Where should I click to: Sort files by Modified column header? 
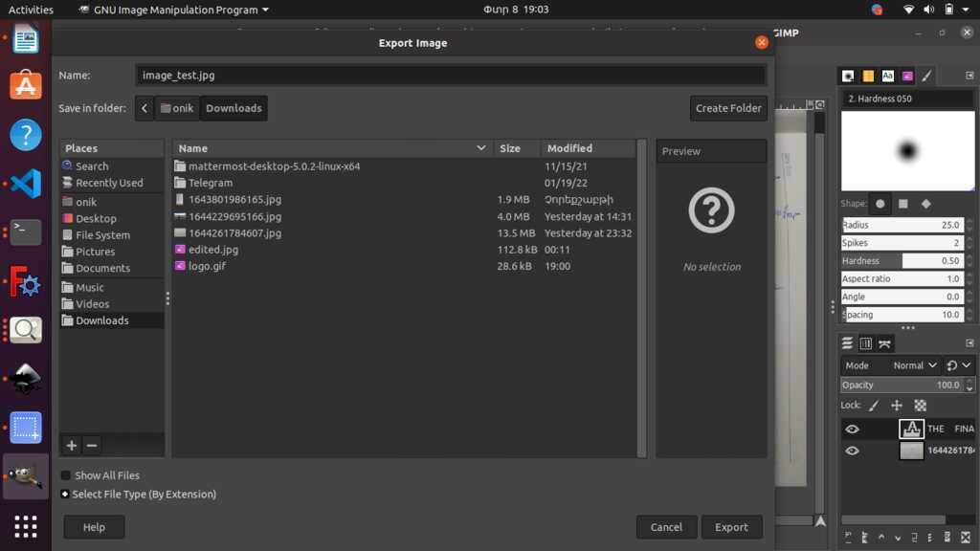click(588, 148)
